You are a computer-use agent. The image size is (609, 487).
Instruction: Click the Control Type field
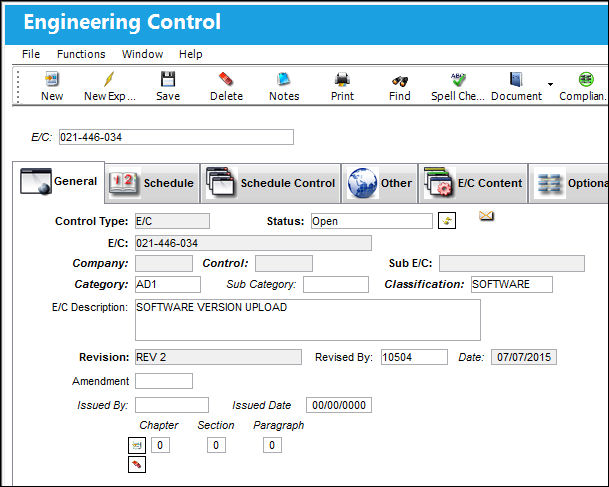click(x=172, y=221)
